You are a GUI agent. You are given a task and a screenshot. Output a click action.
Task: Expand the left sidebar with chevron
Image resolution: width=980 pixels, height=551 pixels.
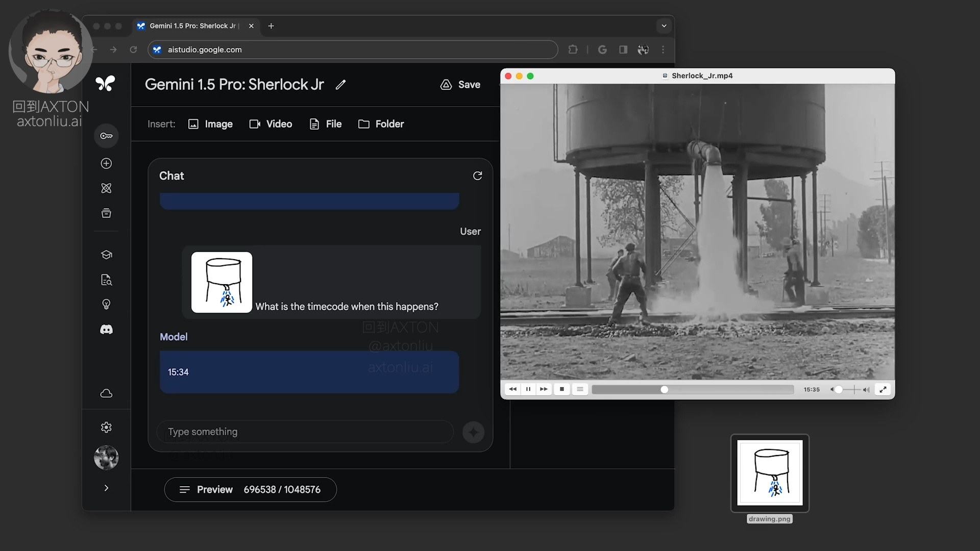pos(106,488)
